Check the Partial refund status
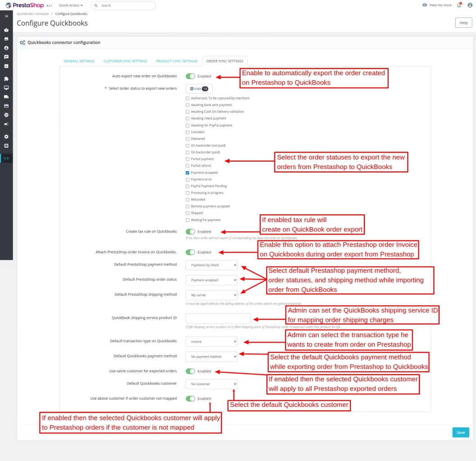The image size is (476, 461). pyautogui.click(x=187, y=166)
